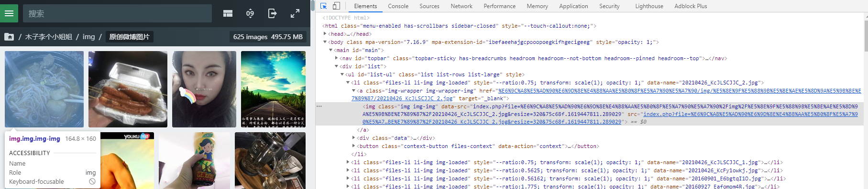Image resolution: width=868 pixels, height=189 pixels.
Task: Open the 木子李个小姐姐 breadcrumb
Action: coord(48,37)
